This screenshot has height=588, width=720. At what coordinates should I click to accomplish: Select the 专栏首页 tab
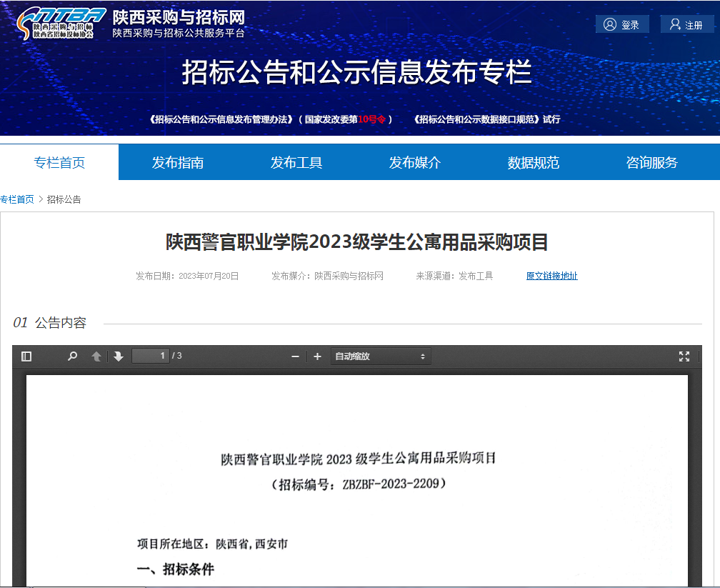[59, 162]
